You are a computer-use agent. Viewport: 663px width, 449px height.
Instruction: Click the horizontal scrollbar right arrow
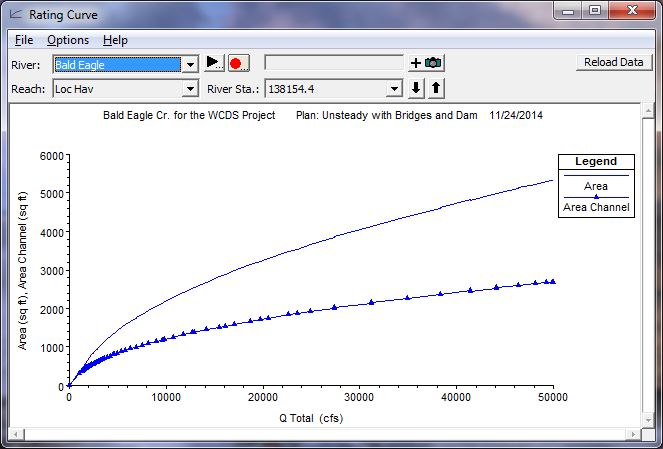(633, 433)
